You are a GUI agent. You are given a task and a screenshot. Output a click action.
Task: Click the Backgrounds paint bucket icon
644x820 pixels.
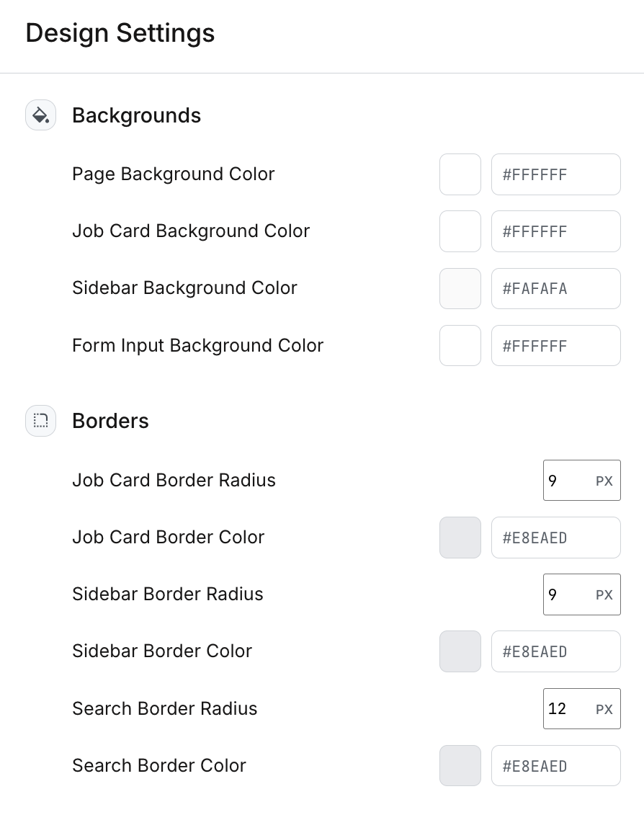[x=40, y=115]
